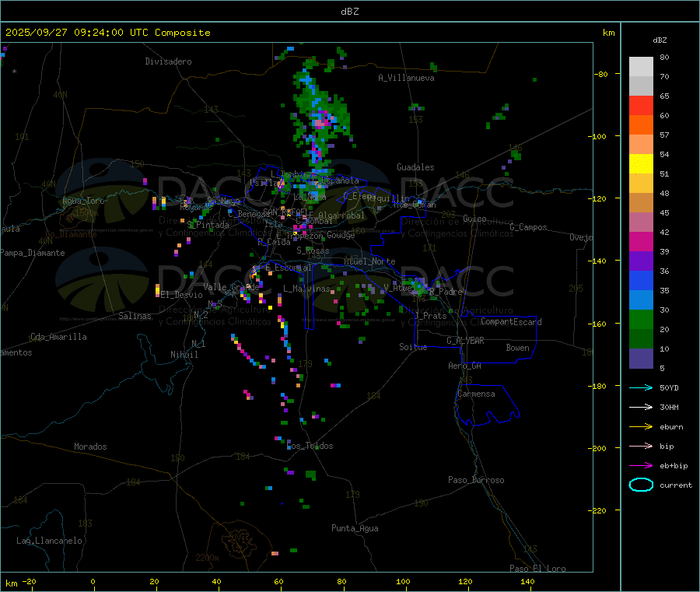Click the blue polygon outline near Carmensa
The height and width of the screenshot is (592, 700).
487,405
